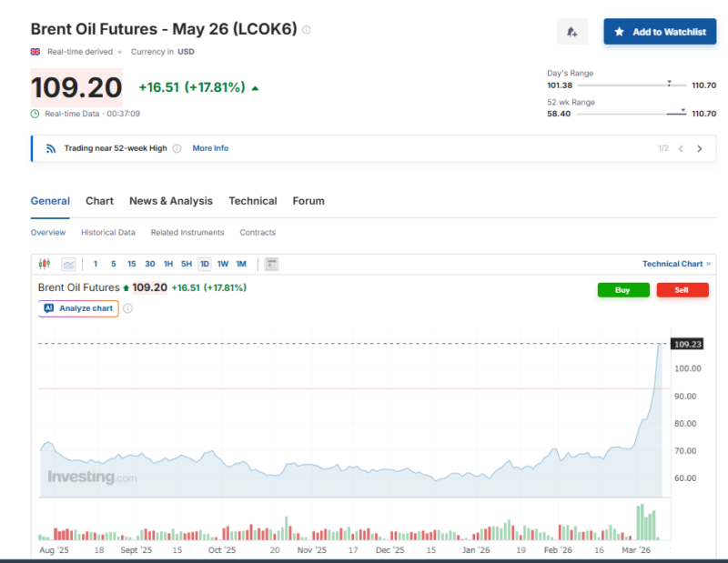This screenshot has height=563, width=728.
Task: Click the clock icon by Real-time Data
Action: pos(35,114)
